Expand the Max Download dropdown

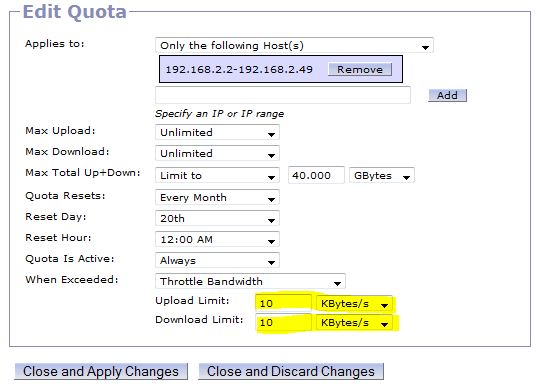coord(217,153)
